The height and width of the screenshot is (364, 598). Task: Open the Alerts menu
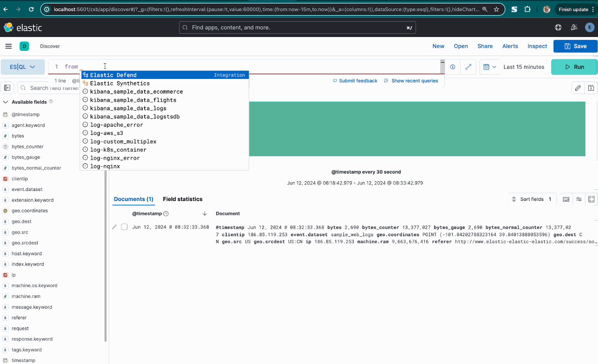point(510,46)
